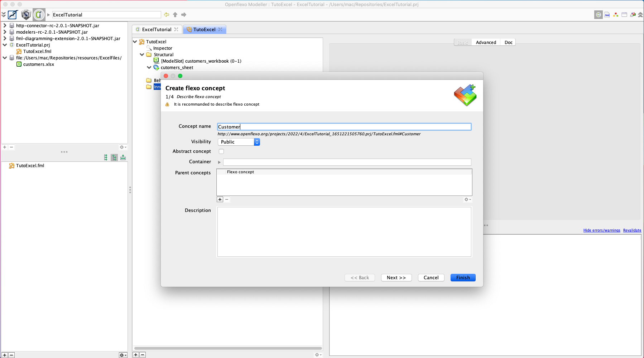Click Hide errors/warnings link
Viewport: 644px width, 358px height.
(602, 230)
